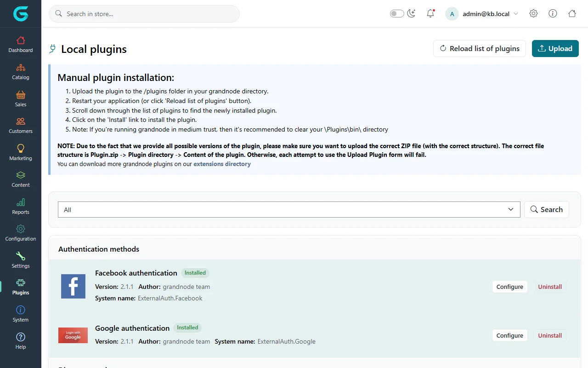
Task: Click the Upload button
Action: (555, 49)
